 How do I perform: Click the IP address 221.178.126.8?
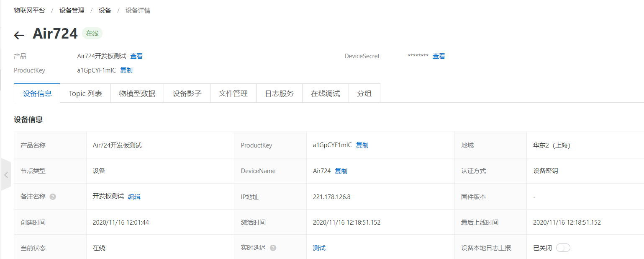[332, 197]
